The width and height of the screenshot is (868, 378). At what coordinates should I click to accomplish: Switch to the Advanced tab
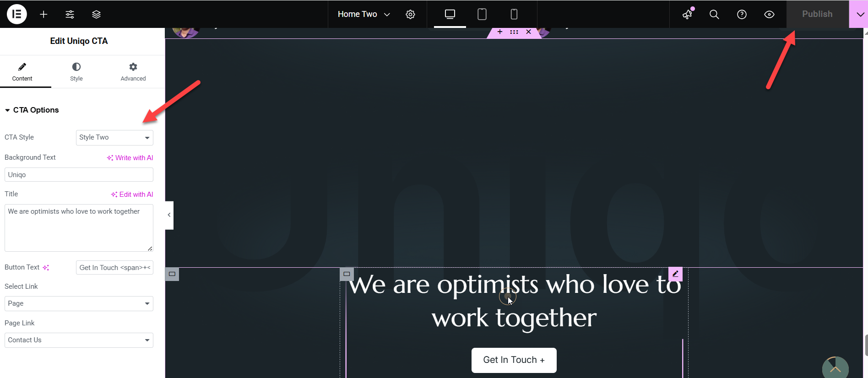133,72
